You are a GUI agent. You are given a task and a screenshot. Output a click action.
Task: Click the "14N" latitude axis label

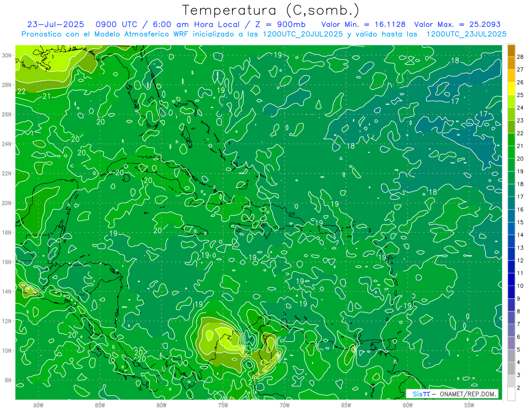(x=7, y=292)
